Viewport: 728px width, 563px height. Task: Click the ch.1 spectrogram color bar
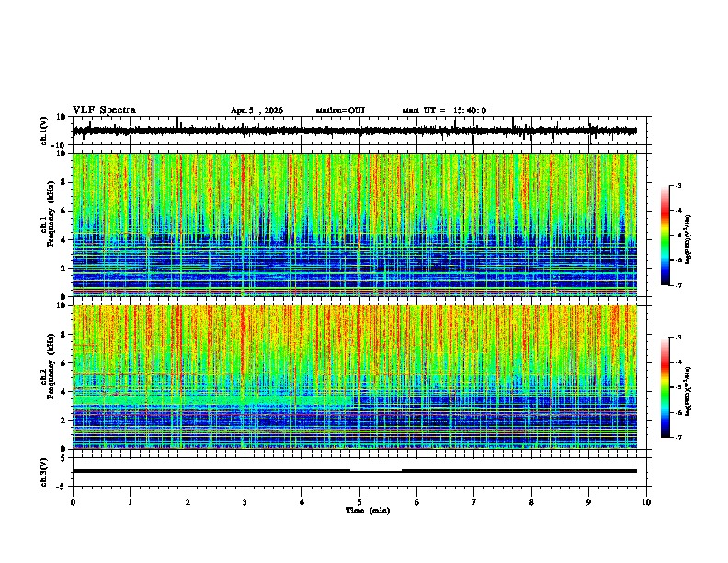(x=665, y=236)
